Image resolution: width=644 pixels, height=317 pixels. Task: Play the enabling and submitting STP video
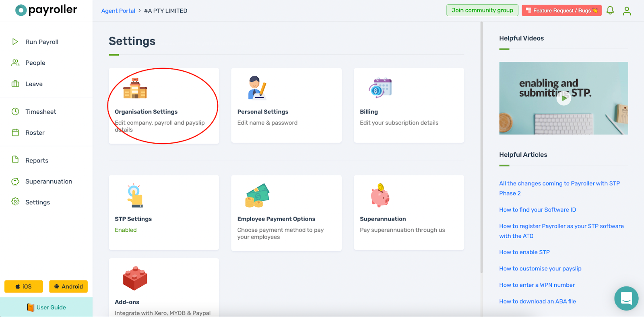[564, 98]
